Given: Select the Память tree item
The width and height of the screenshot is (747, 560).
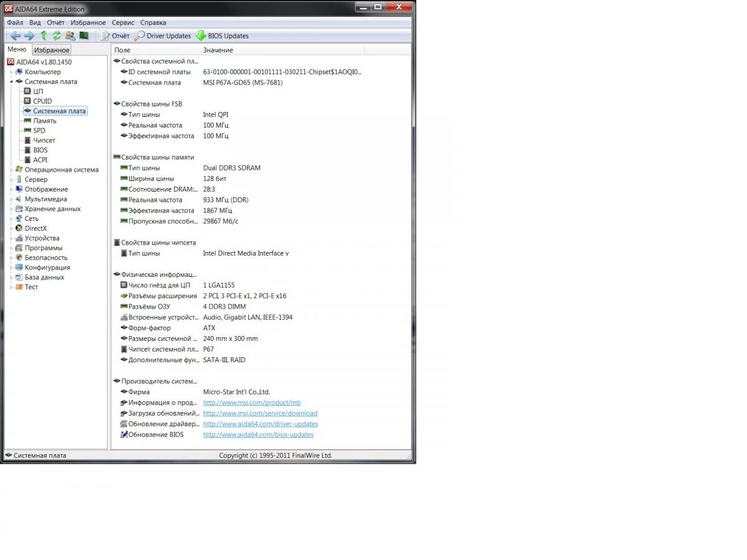Looking at the screenshot, I should 45,121.
